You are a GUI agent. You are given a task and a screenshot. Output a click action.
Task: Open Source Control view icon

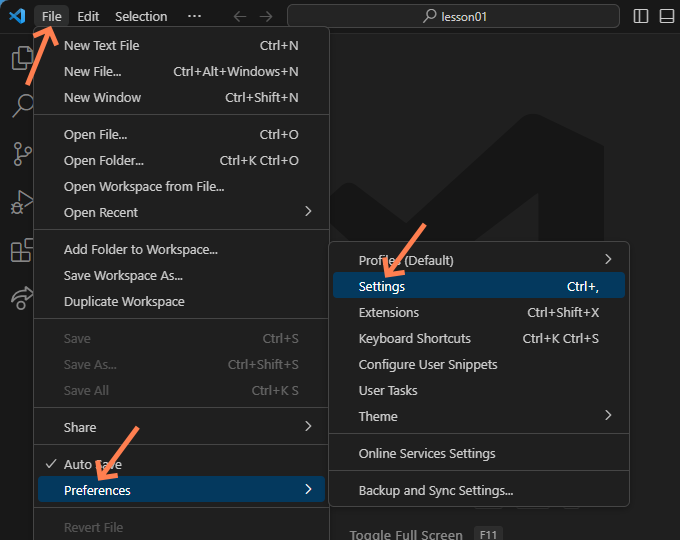22,154
